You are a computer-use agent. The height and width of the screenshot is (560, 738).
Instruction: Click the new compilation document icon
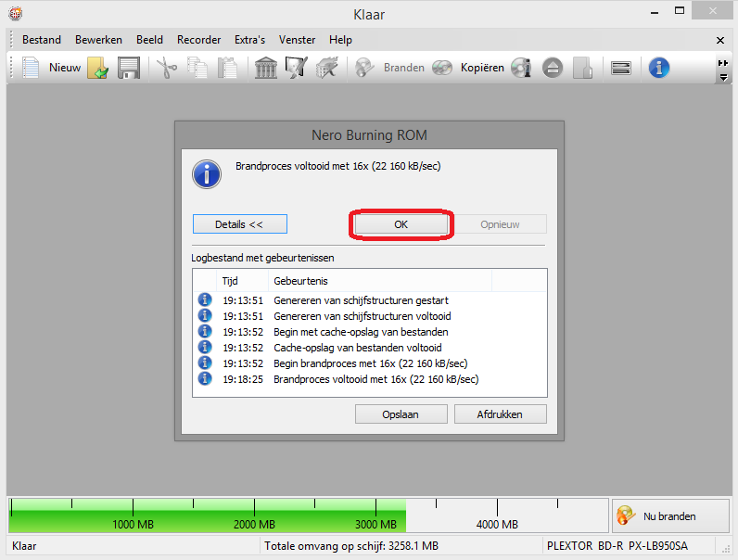pyautogui.click(x=31, y=68)
